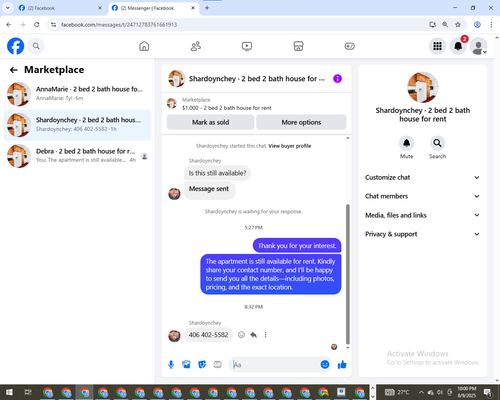Image resolution: width=500 pixels, height=400 pixels.
Task: Click the message input field
Action: 275,365
